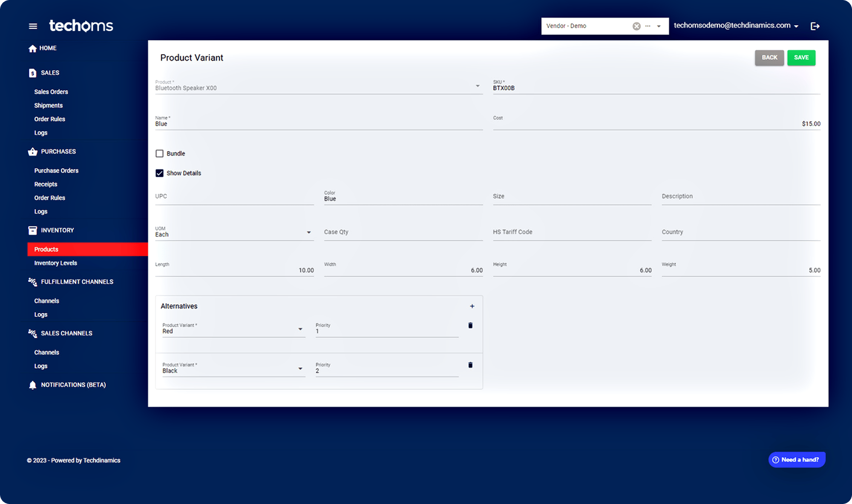Click the Sales Orders sidebar icon
This screenshot has width=852, height=504.
pyautogui.click(x=51, y=91)
